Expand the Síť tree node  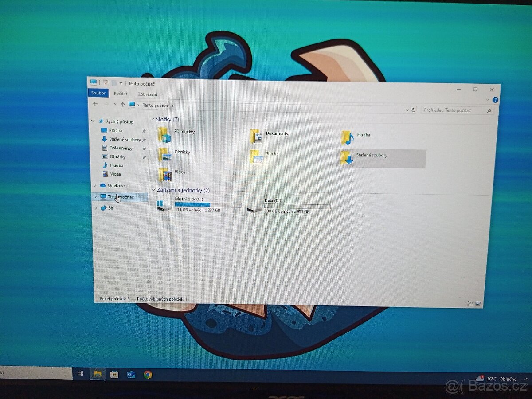pyautogui.click(x=96, y=207)
